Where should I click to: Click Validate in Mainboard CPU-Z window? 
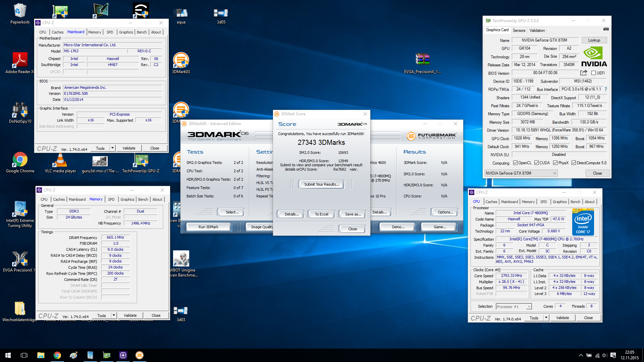[129, 148]
